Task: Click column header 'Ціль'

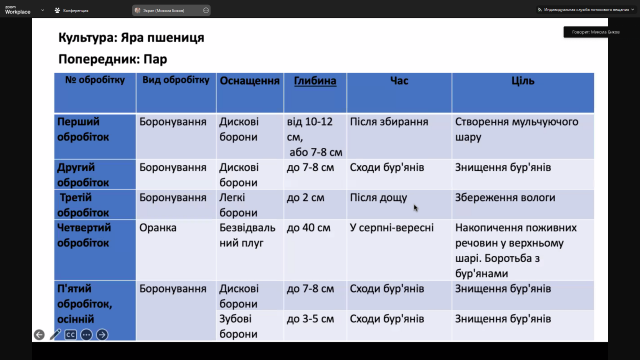Action: click(523, 93)
